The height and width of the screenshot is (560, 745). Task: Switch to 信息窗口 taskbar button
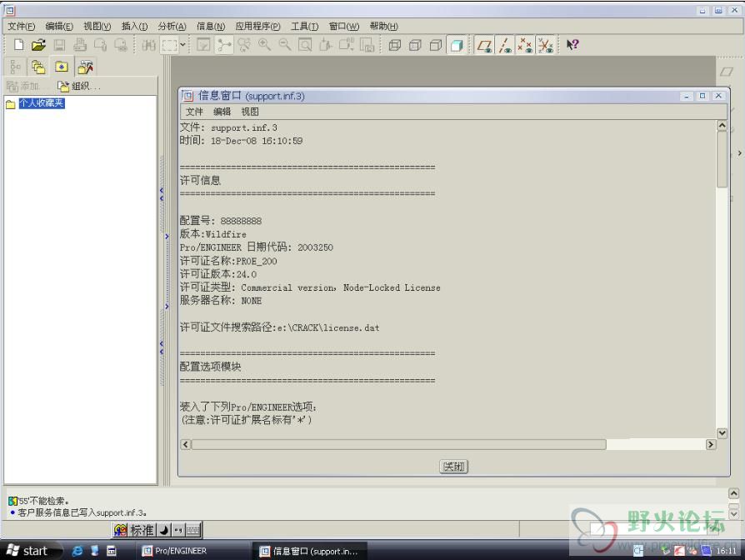(x=310, y=551)
